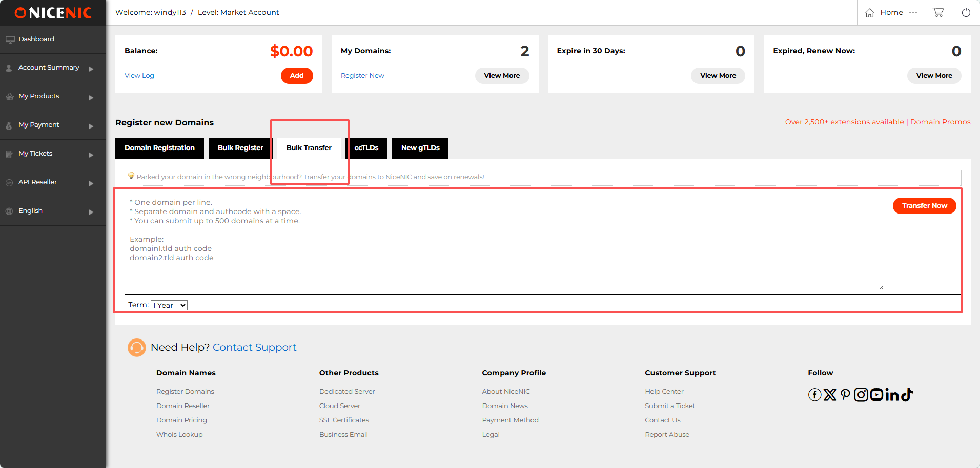Expand the My Payment menu arrow
This screenshot has height=468, width=980.
pyautogui.click(x=91, y=126)
